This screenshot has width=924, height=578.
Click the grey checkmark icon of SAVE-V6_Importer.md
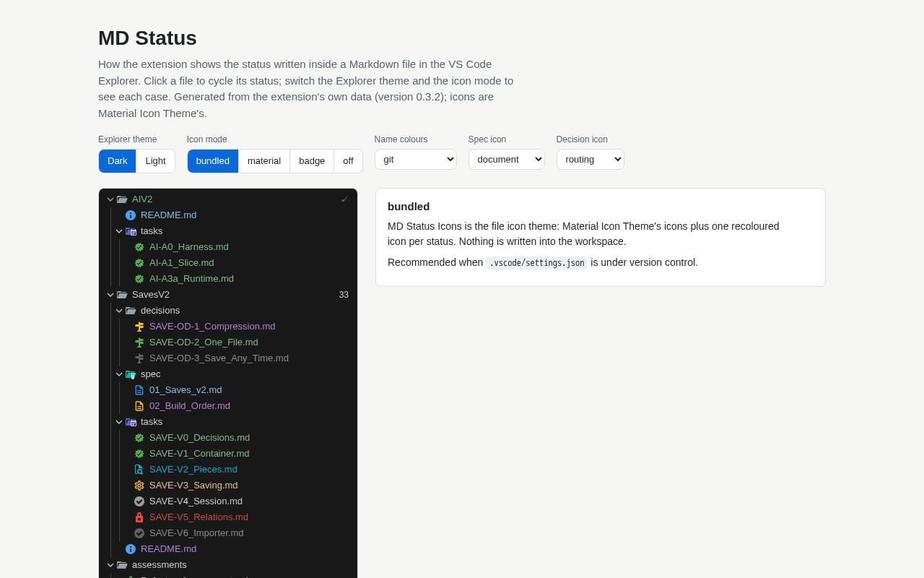tap(139, 533)
